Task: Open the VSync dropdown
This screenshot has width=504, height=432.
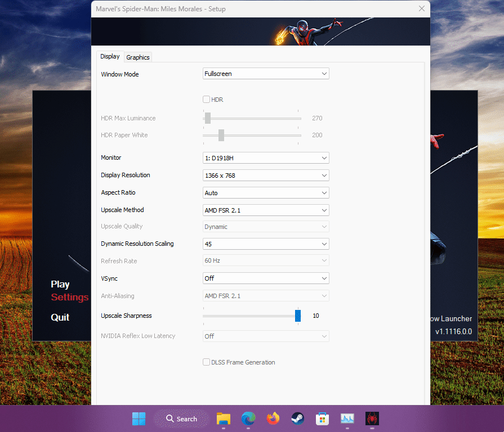Action: pyautogui.click(x=266, y=278)
